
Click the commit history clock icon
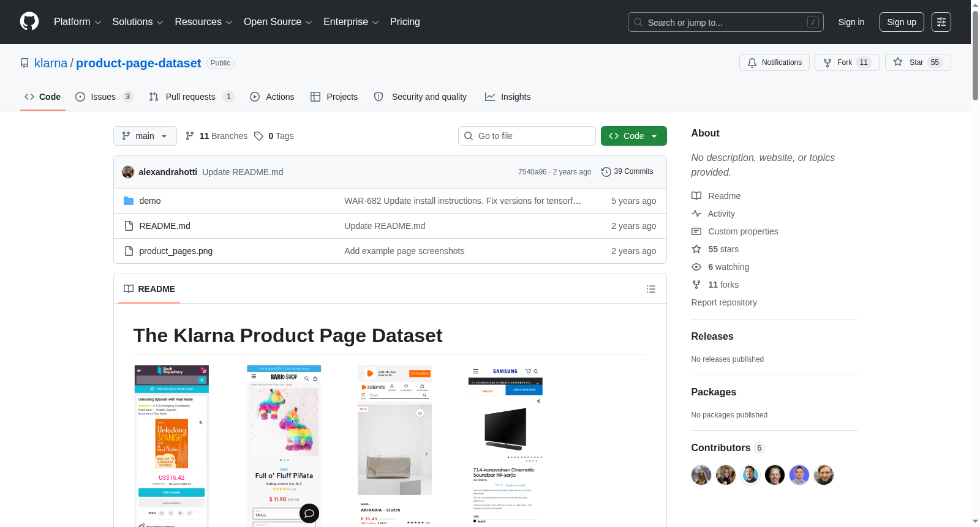tap(606, 172)
